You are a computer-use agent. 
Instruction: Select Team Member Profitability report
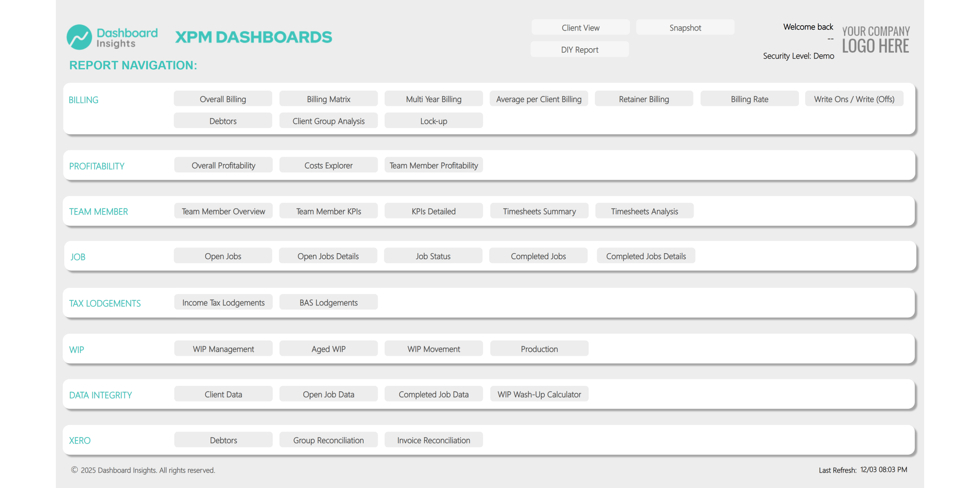434,165
